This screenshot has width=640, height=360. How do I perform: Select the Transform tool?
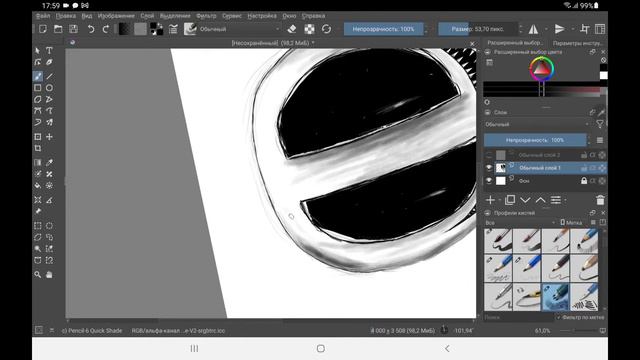38,137
